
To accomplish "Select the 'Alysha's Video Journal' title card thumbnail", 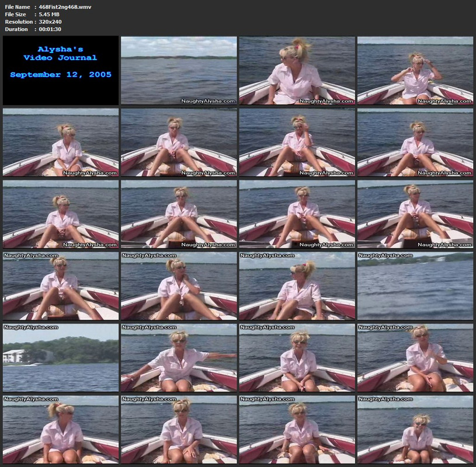I will [x=61, y=71].
